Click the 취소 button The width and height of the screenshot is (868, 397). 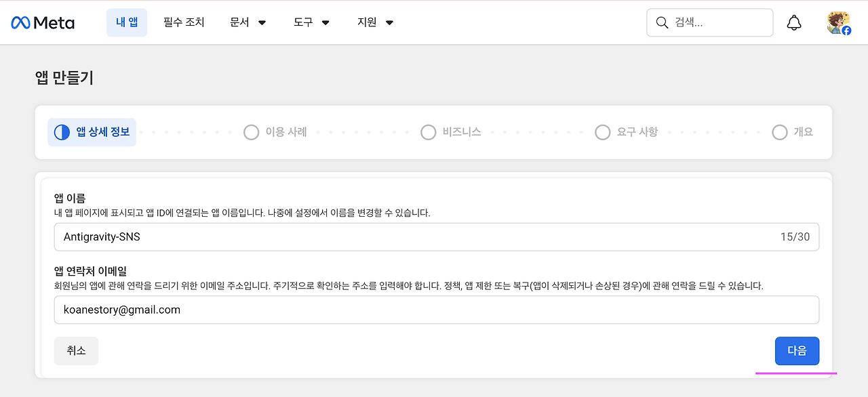tap(76, 351)
